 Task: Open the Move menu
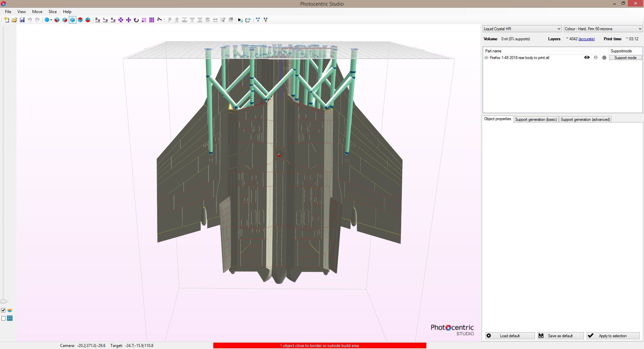click(x=37, y=12)
